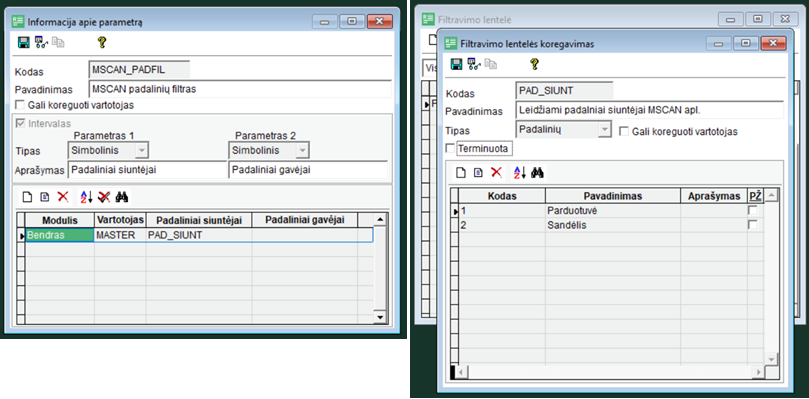The image size is (809, 399).
Task: Click the Padaliniai gavėjai column header
Action: [304, 220]
